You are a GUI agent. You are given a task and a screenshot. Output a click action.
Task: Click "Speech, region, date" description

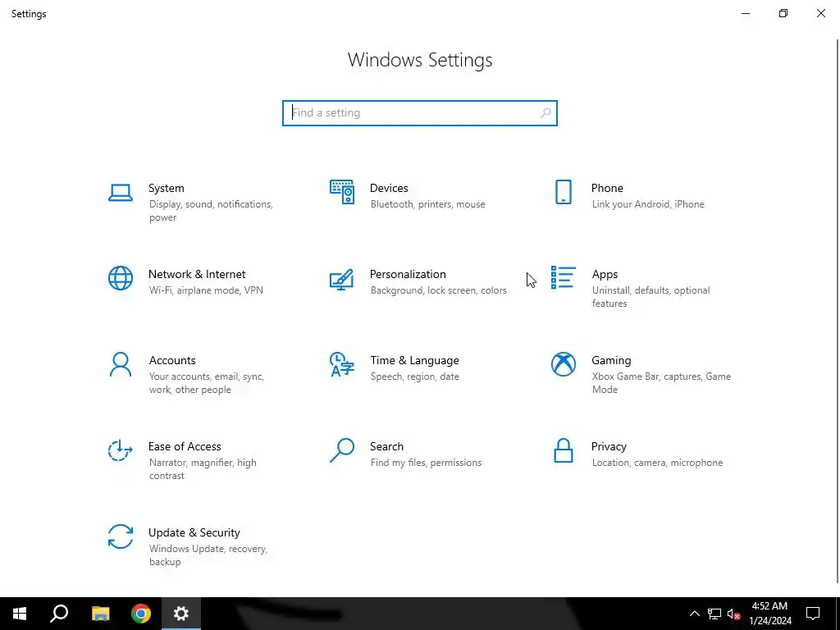pos(414,377)
